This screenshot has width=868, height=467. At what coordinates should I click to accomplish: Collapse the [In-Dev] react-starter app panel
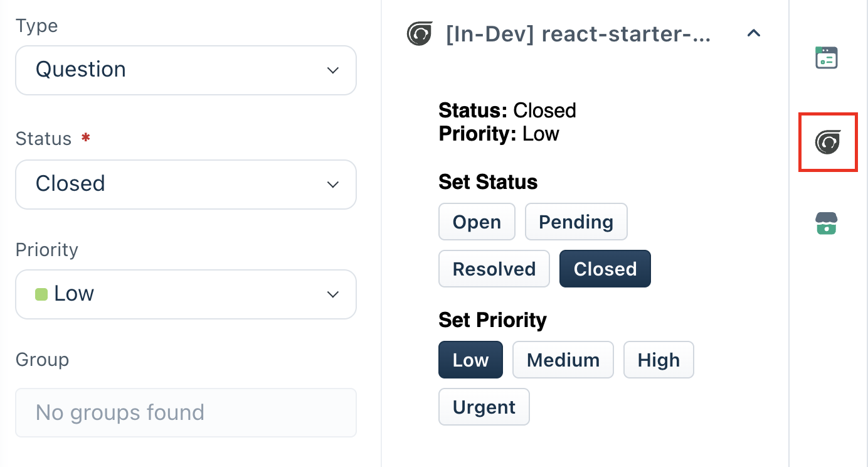[x=753, y=33]
